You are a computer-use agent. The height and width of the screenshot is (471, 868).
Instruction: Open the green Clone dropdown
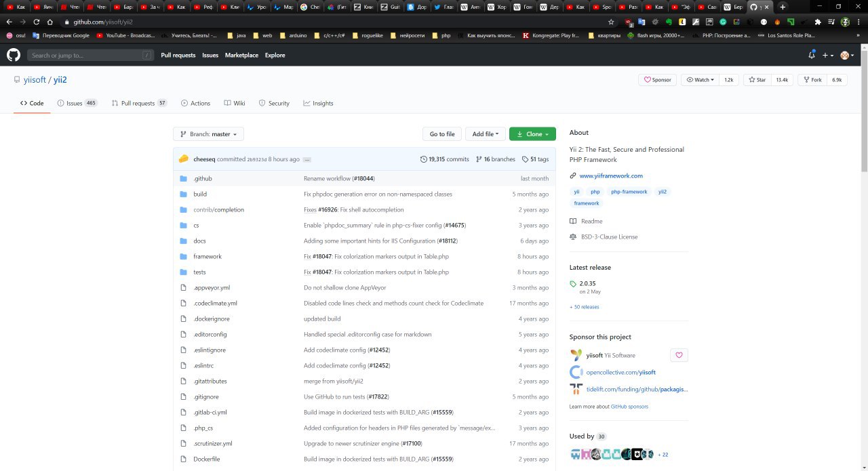(x=532, y=134)
